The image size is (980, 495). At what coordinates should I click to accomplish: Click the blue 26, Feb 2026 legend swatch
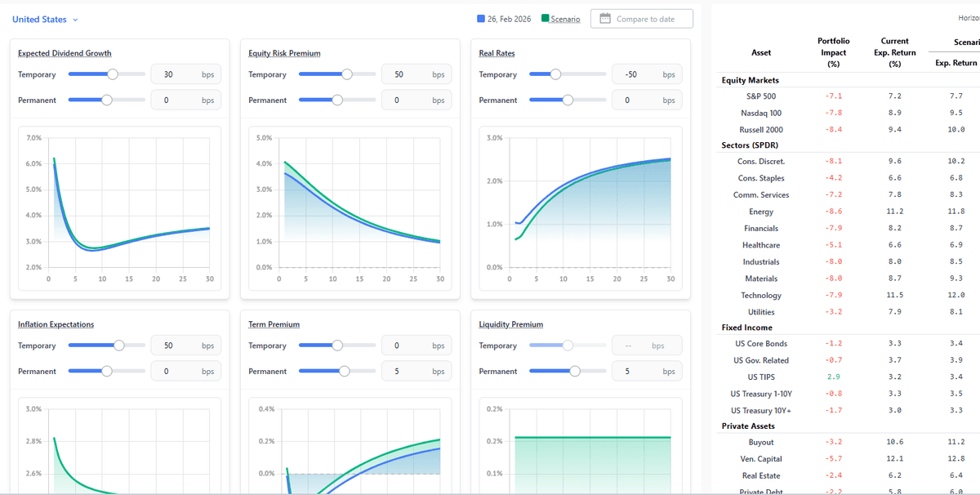pos(481,19)
